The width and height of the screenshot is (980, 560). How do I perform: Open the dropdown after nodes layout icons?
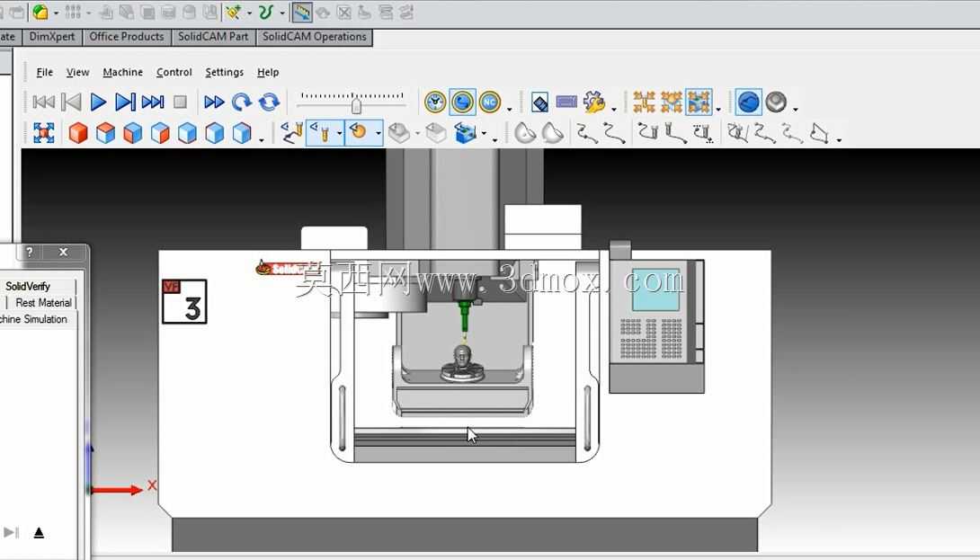tap(718, 110)
